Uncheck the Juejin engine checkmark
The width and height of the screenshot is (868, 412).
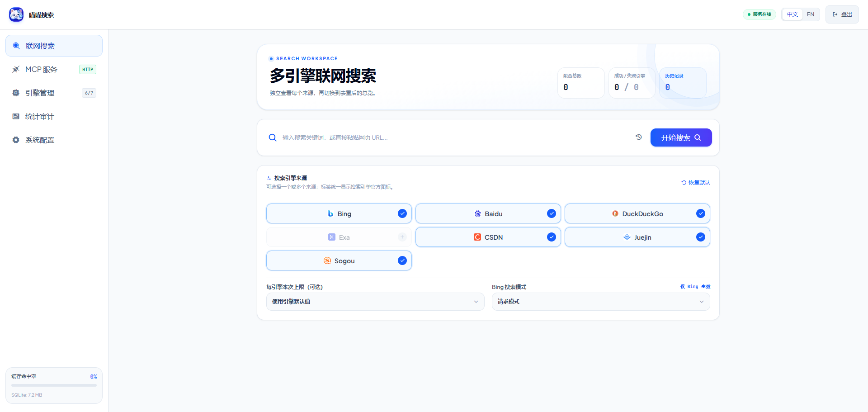click(701, 237)
